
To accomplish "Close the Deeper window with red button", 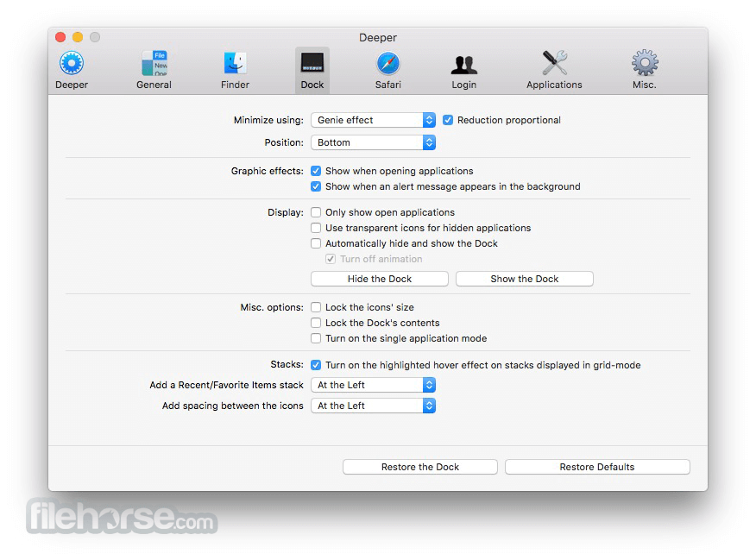I will pyautogui.click(x=60, y=37).
